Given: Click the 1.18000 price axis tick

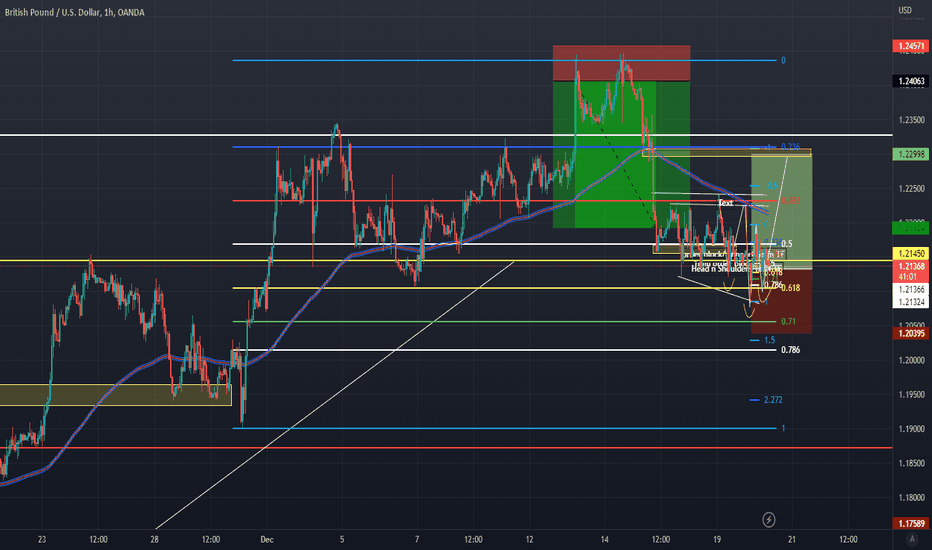Looking at the screenshot, I should (x=911, y=498).
